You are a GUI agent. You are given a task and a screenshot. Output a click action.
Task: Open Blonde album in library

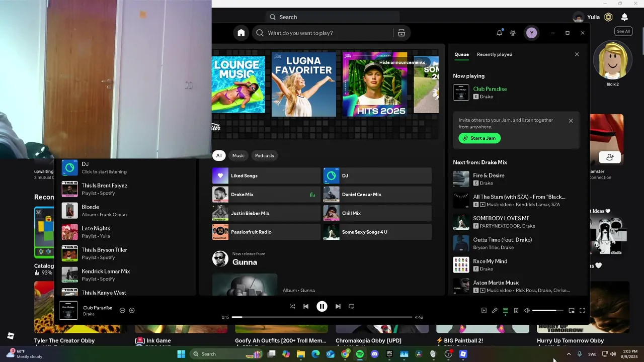coord(126,211)
